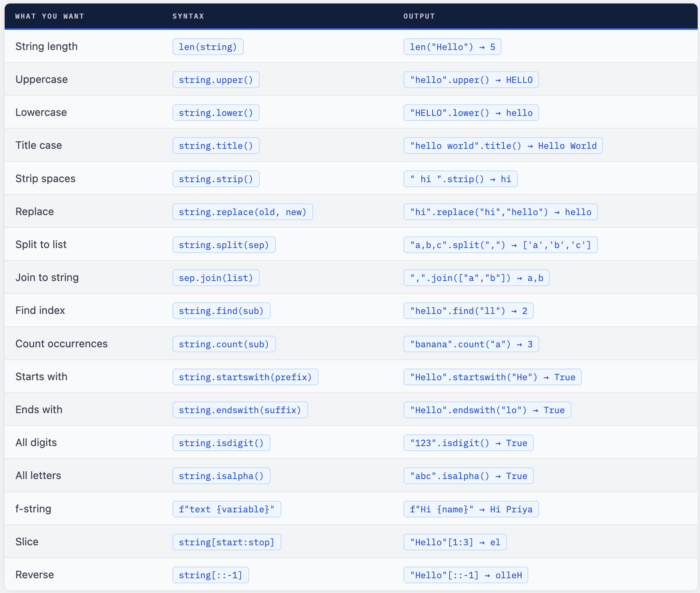This screenshot has width=700, height=593.
Task: Select the string.lower() syntax snippet
Action: point(216,113)
